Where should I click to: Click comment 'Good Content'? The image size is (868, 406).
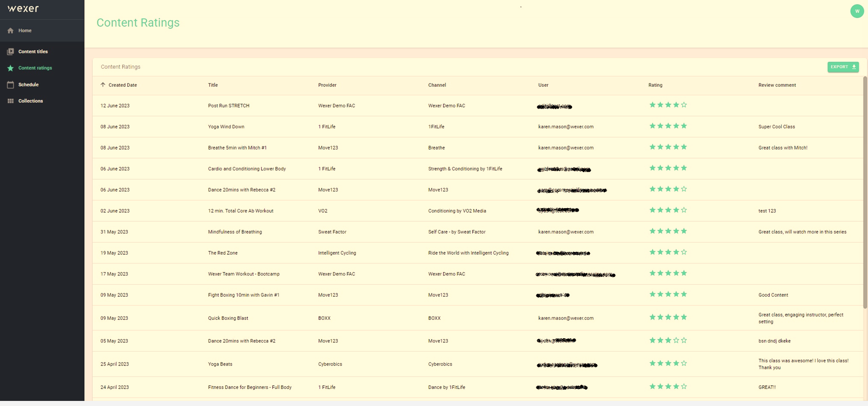pyautogui.click(x=773, y=295)
